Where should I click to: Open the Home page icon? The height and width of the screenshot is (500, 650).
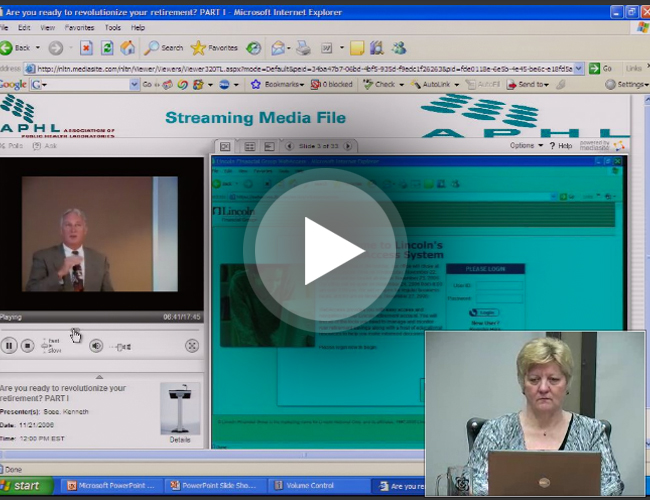[128, 48]
